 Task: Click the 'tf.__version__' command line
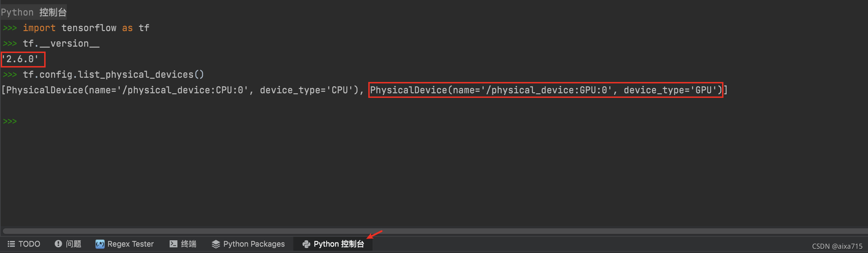[x=61, y=43]
